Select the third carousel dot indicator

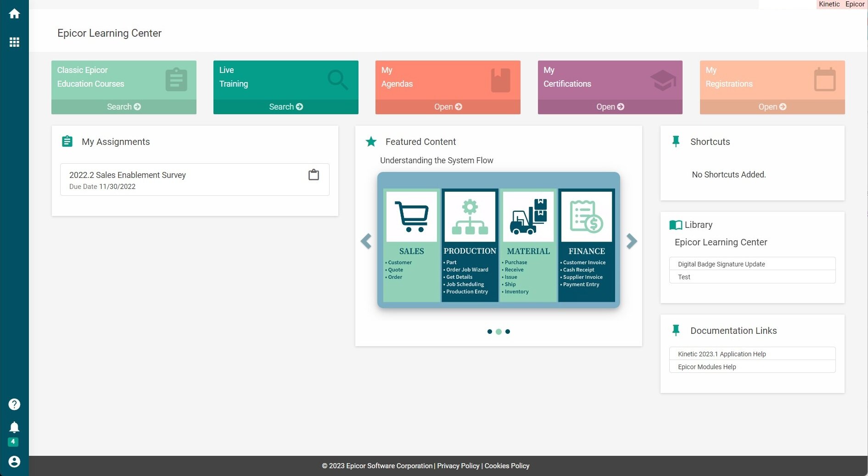click(508, 332)
